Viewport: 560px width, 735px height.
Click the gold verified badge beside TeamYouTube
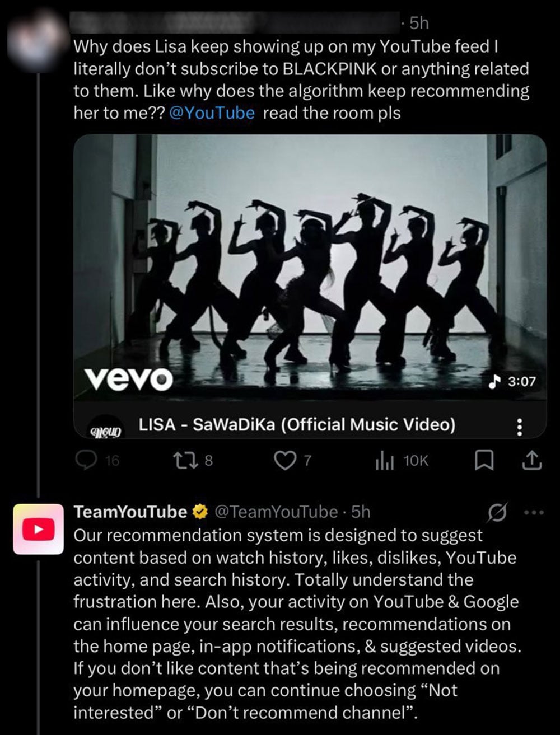199,512
